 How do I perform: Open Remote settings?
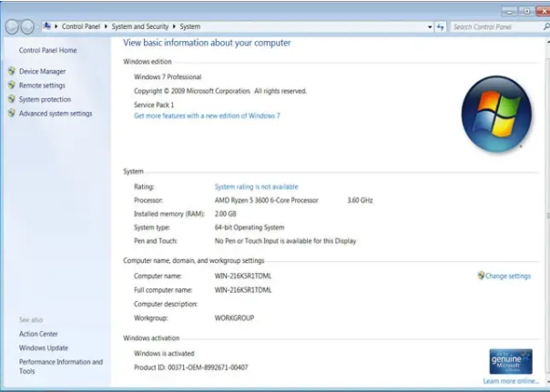coord(42,85)
